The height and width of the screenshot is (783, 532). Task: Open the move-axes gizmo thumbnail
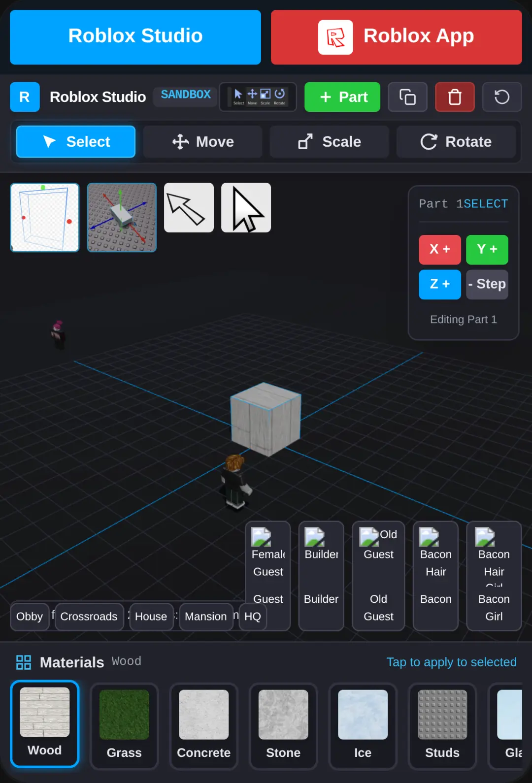122,218
